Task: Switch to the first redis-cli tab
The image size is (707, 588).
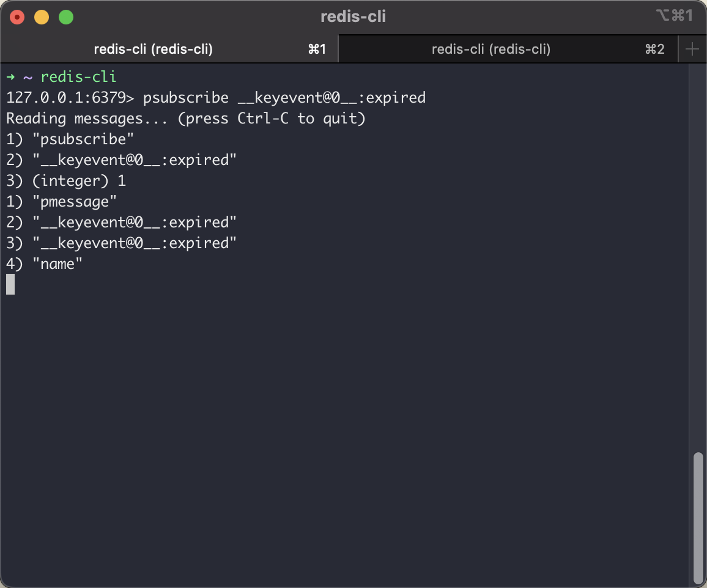Action: (169, 49)
